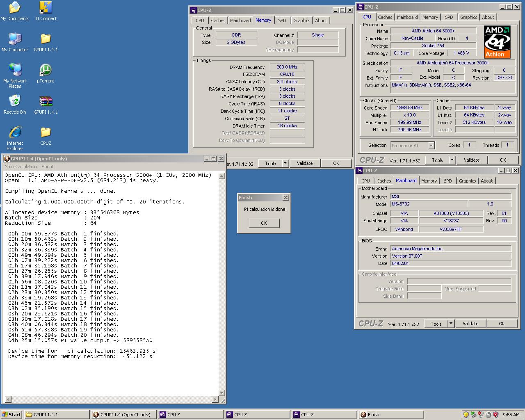Click Tools button in CPU-Z memory window

pos(271,163)
